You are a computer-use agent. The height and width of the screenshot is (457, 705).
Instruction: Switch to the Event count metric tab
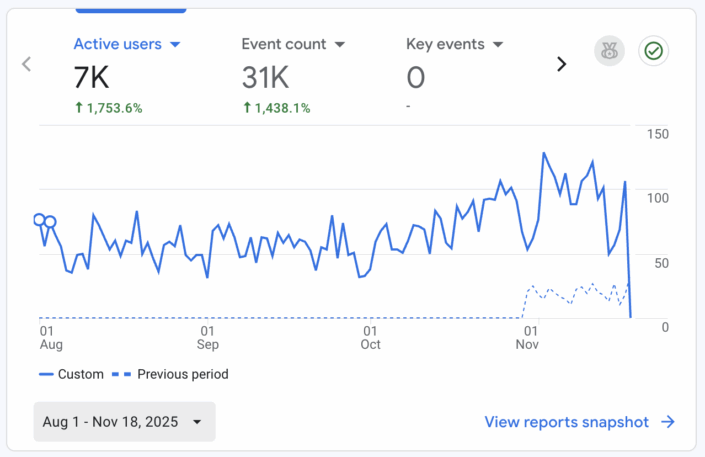click(x=284, y=44)
